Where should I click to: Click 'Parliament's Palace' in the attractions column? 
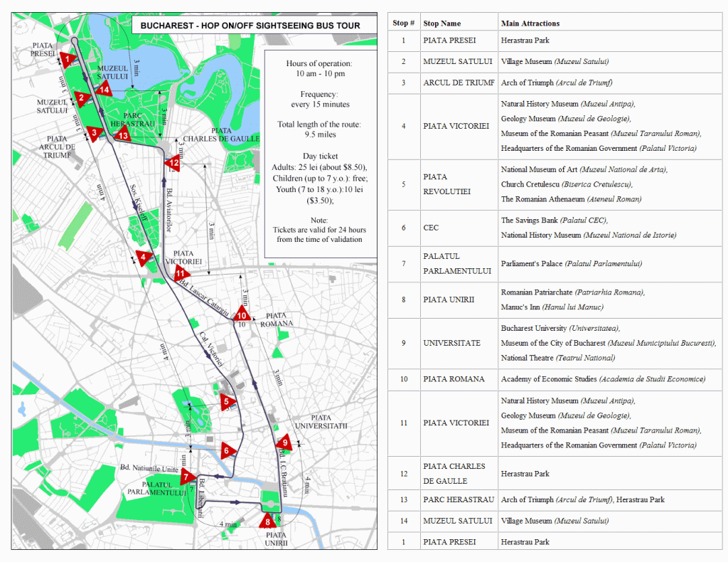(531, 263)
